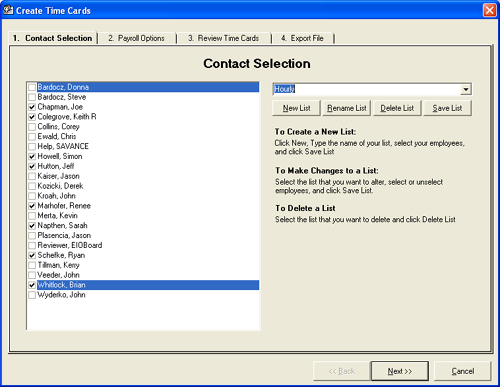Check the Wyderko, John checkbox
Viewport: 500px width, 387px height.
[32, 295]
